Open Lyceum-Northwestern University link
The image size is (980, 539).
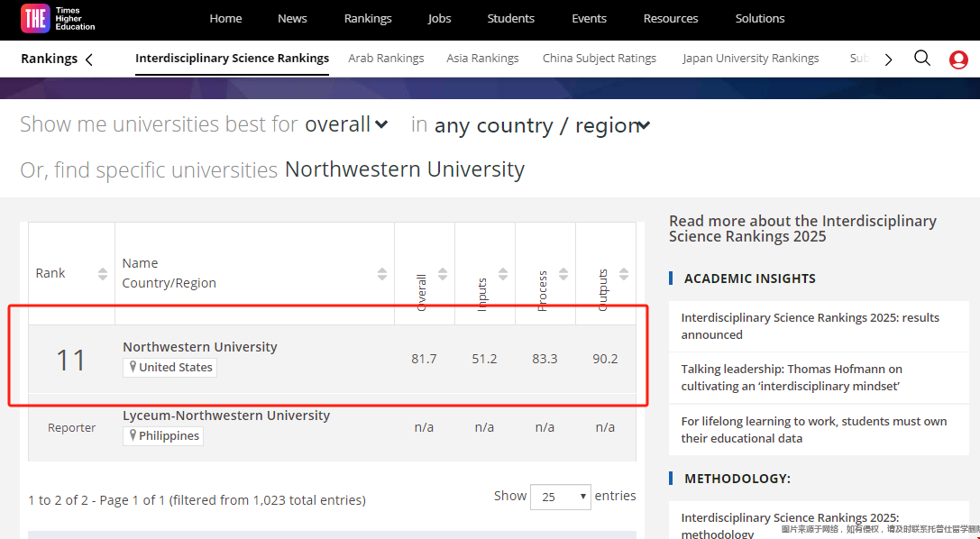226,416
